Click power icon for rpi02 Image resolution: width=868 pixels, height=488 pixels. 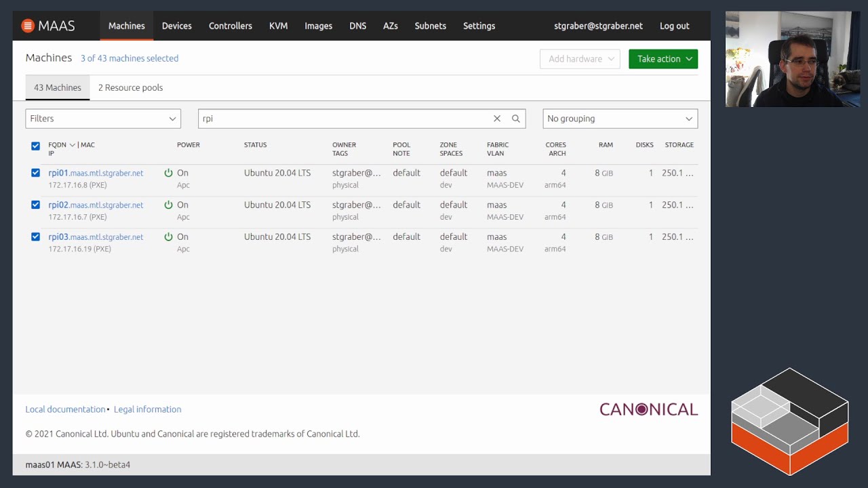click(x=168, y=205)
